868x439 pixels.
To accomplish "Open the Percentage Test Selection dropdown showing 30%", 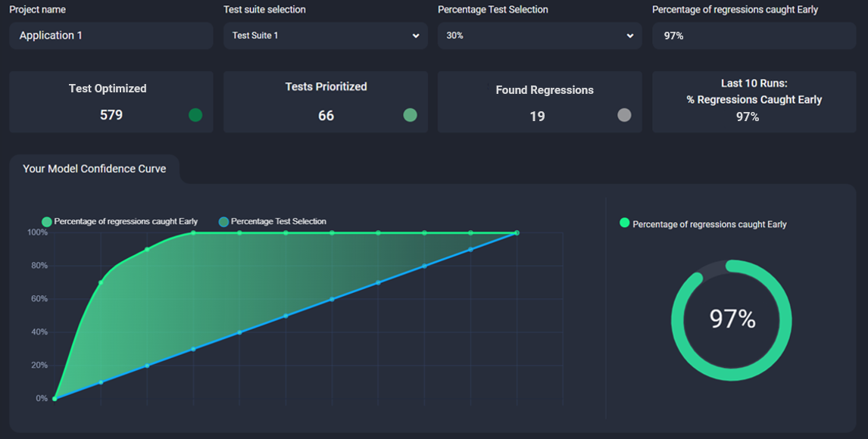I will pyautogui.click(x=539, y=35).
